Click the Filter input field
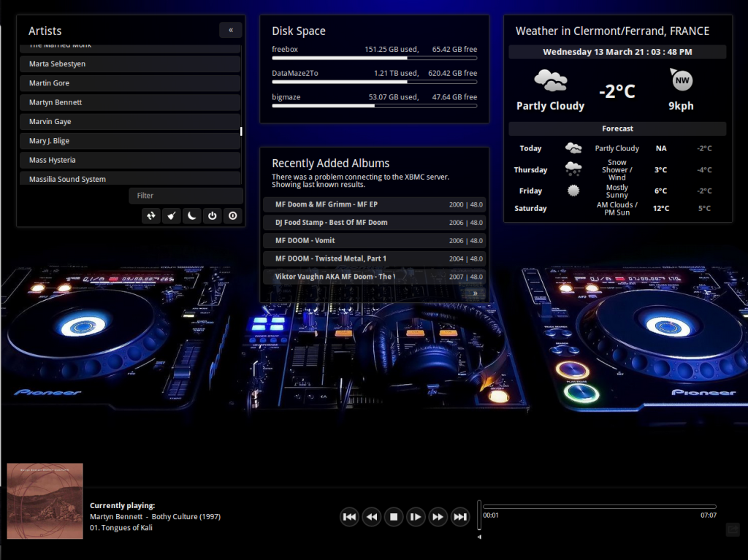This screenshot has width=748, height=560. tap(186, 196)
